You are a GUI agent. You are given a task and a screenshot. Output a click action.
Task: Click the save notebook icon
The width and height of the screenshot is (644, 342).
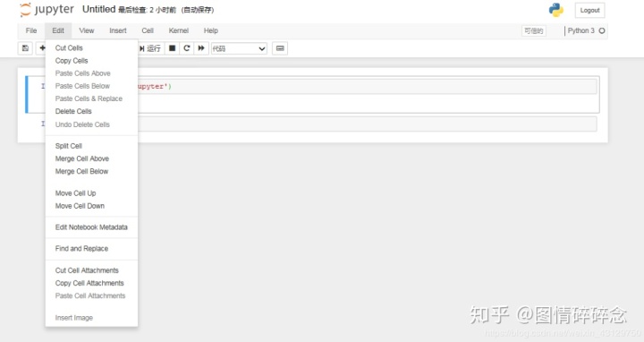(25, 48)
